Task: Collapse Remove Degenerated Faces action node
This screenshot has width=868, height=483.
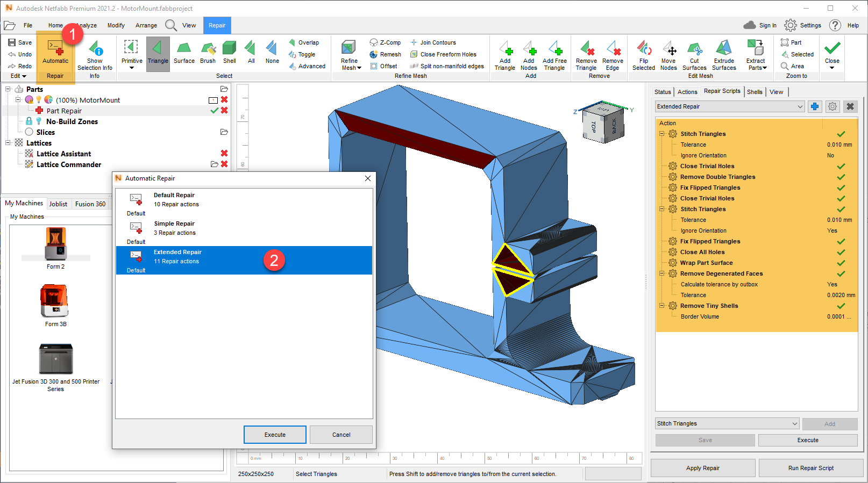Action: pos(662,273)
